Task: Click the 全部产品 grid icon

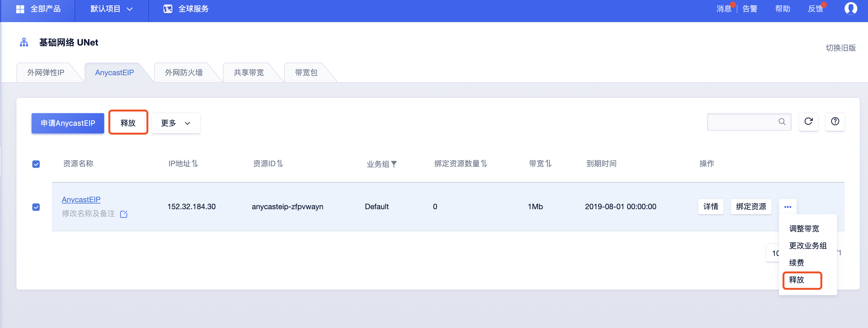Action: (x=20, y=9)
